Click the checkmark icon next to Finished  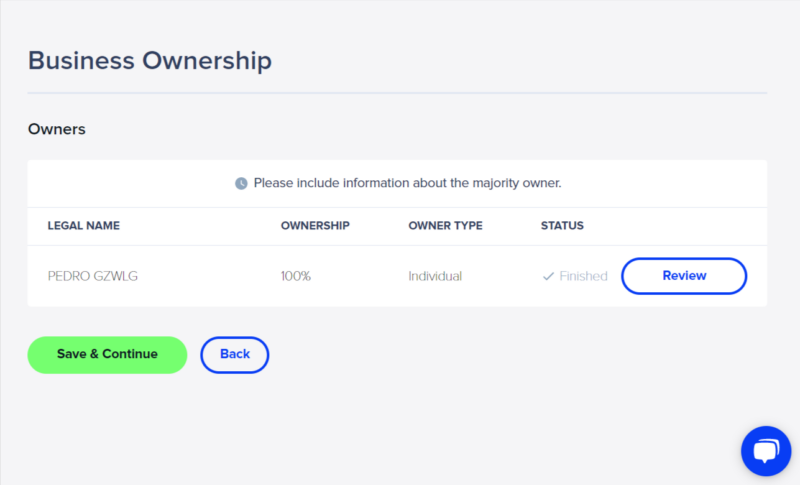pos(548,276)
